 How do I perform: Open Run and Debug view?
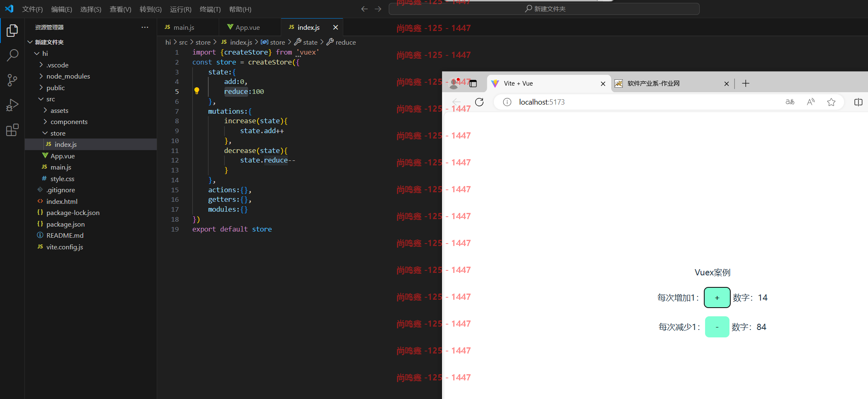pos(12,105)
